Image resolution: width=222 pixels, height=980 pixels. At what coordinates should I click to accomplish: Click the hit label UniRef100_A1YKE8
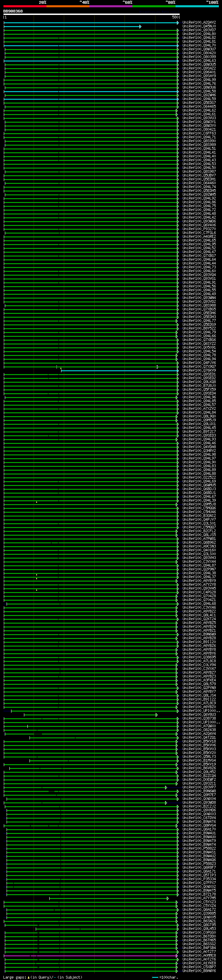click(199, 963)
